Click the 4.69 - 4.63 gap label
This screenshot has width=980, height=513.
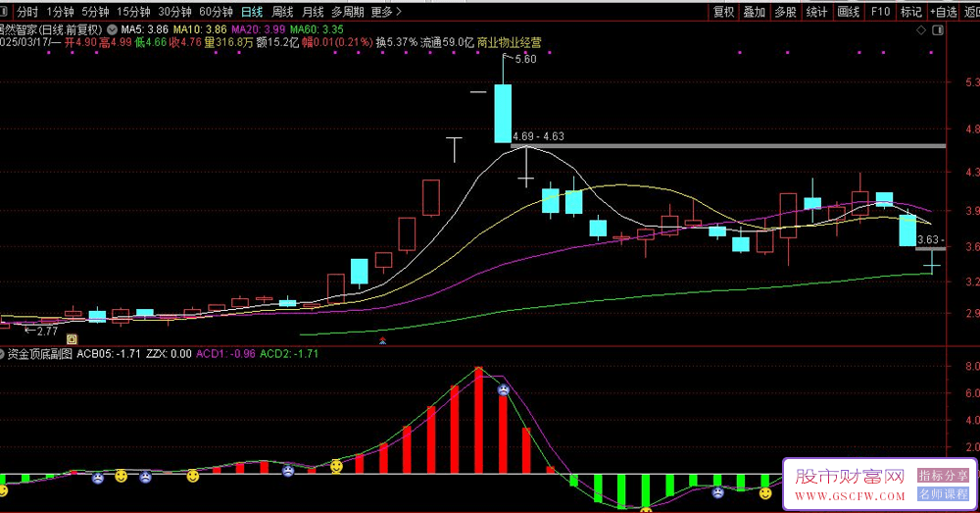(x=538, y=136)
